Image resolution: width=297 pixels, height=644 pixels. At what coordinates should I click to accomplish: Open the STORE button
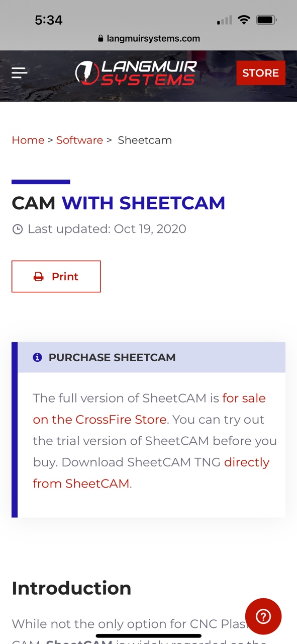(x=261, y=73)
